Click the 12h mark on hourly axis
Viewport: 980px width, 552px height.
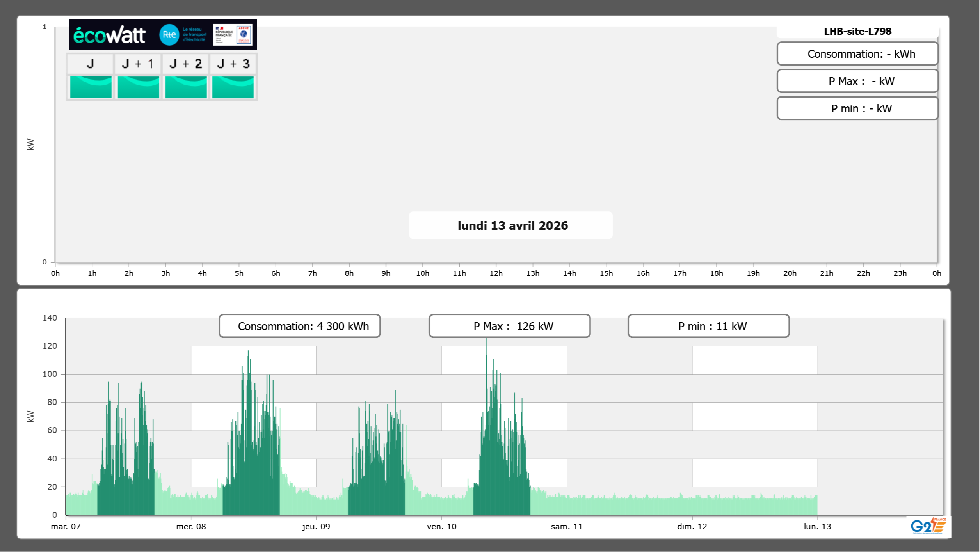496,273
